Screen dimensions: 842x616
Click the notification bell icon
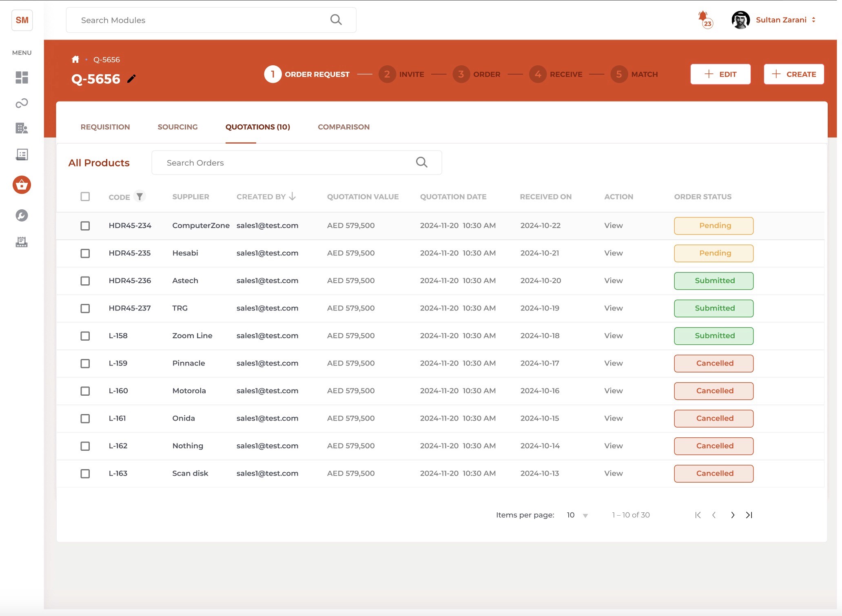pyautogui.click(x=703, y=17)
